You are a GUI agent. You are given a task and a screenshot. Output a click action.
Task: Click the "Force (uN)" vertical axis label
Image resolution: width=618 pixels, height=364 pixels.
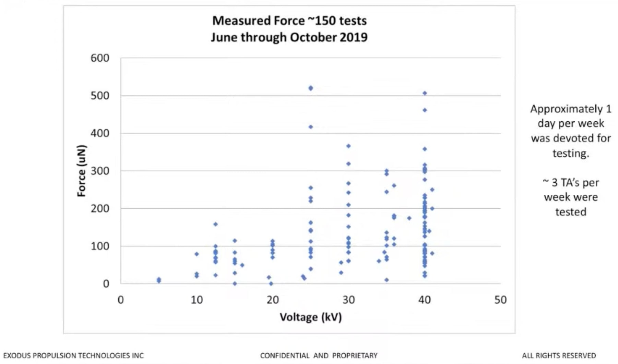click(x=81, y=171)
